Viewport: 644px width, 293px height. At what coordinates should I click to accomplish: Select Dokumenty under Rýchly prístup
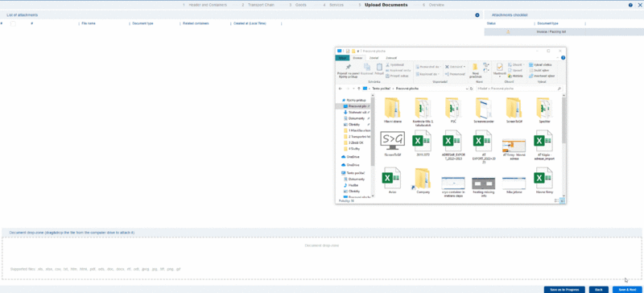click(356, 118)
